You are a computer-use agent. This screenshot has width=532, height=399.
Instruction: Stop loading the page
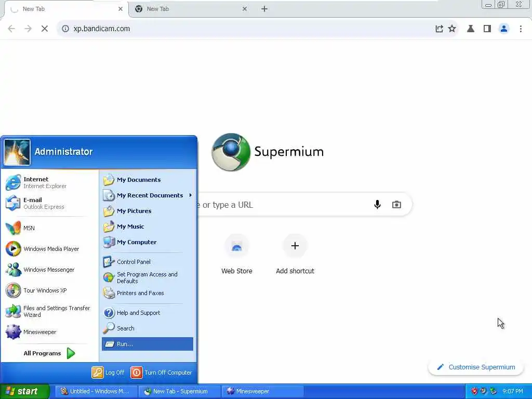point(45,29)
